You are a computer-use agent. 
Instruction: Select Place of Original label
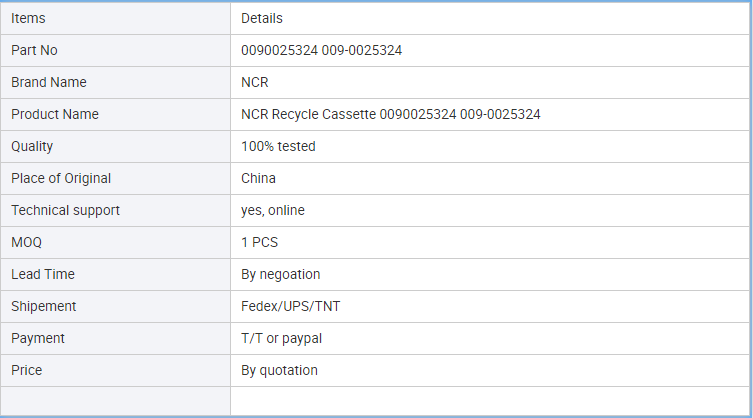coord(61,178)
